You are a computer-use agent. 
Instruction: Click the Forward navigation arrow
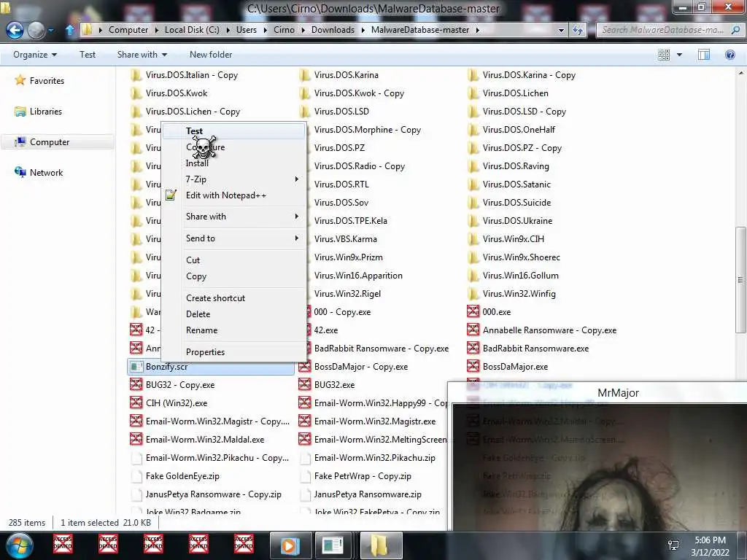[x=36, y=30]
